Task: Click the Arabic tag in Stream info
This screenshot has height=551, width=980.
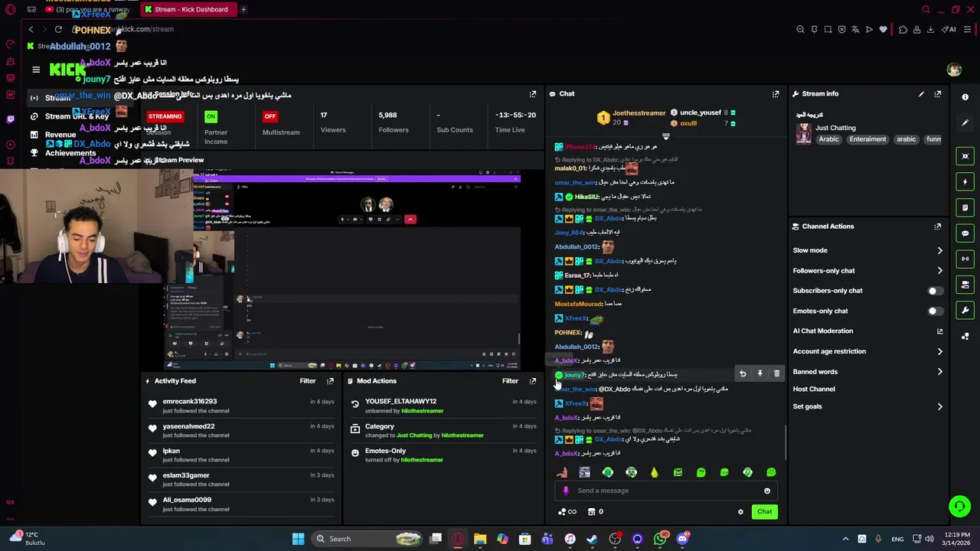Action: (829, 139)
